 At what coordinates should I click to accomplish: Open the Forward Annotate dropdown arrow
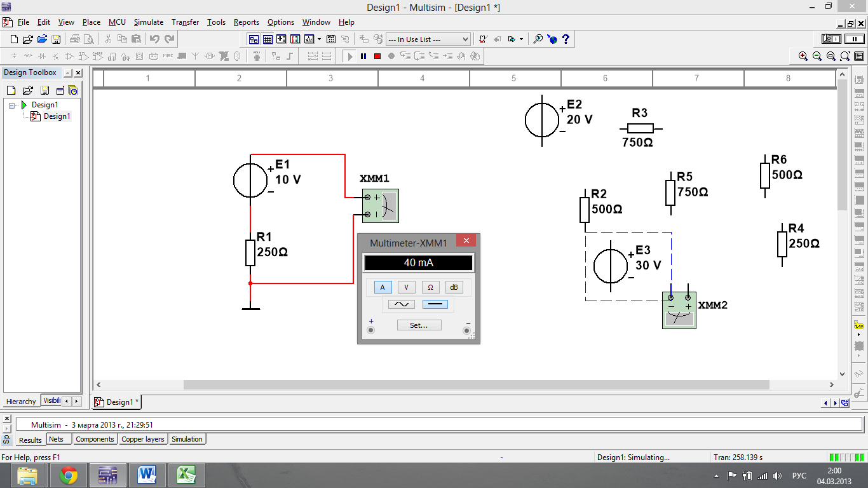(521, 39)
